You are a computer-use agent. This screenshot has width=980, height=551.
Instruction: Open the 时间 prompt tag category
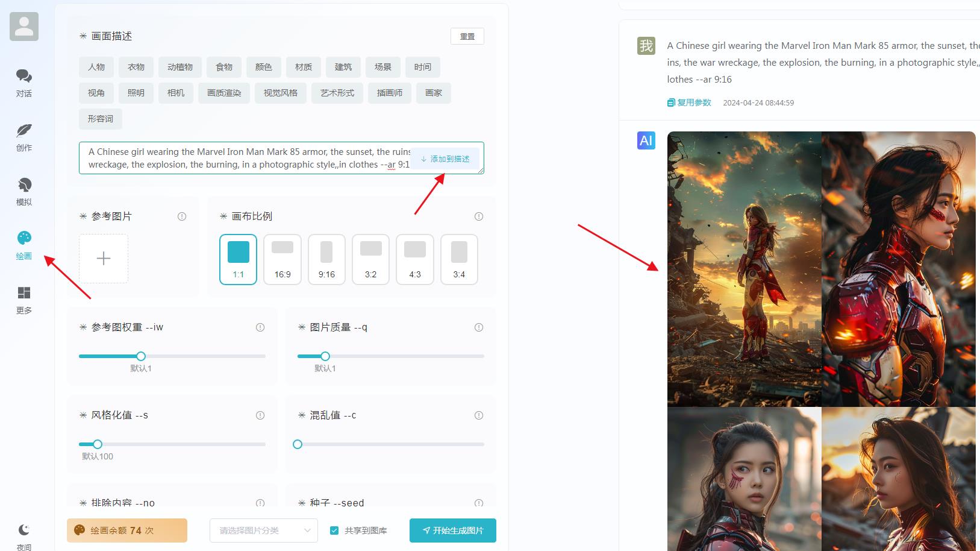pos(423,67)
